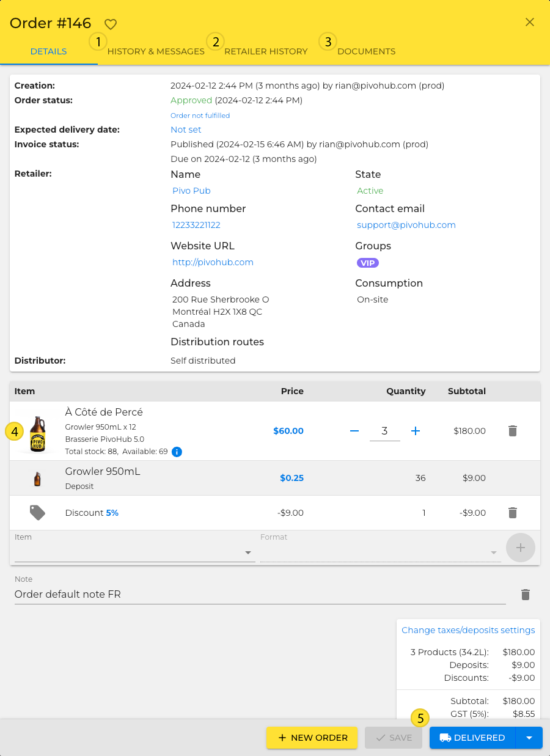Click the GST (5%) amount $8.55
Screen dimensions: 550x756
click(524, 714)
